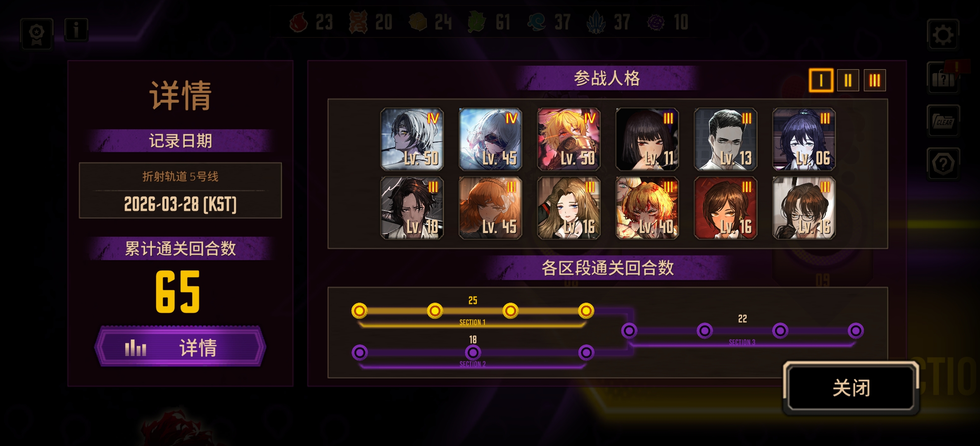The width and height of the screenshot is (980, 446).
Task: Open the medal ranking icon
Action: [37, 34]
